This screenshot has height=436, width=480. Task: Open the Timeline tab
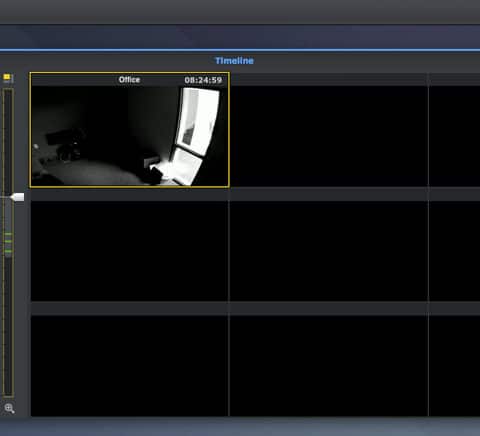(234, 61)
